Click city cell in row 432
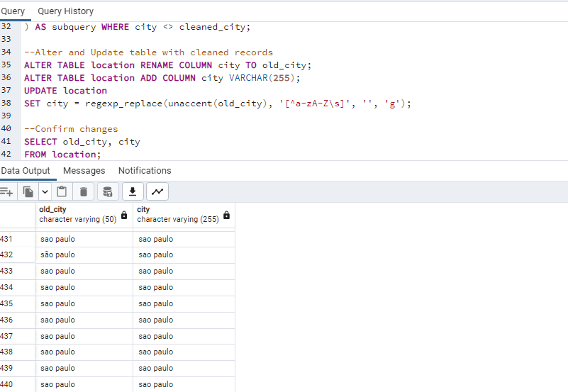Viewport: 568px width, 392px height. pyautogui.click(x=184, y=254)
